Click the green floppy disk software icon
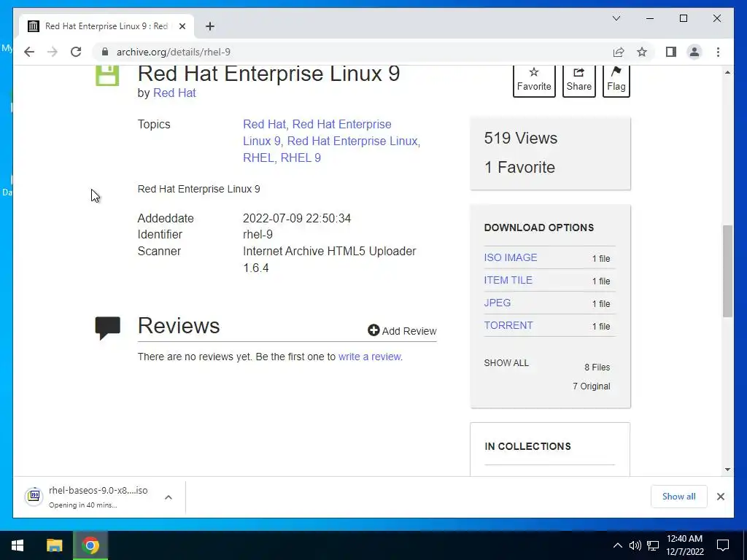The width and height of the screenshot is (747, 560). 107,75
